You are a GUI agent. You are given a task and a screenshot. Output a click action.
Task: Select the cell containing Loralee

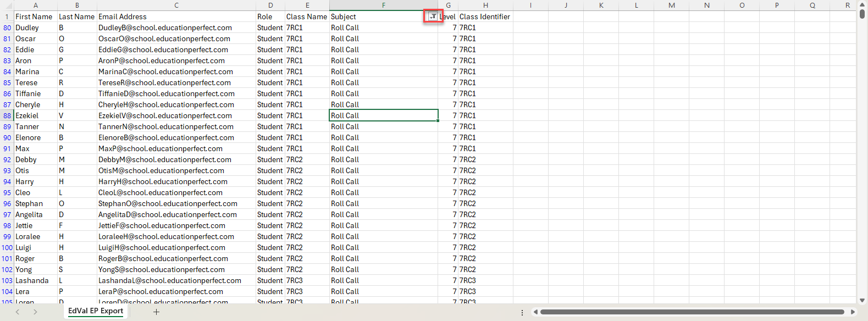click(36, 236)
